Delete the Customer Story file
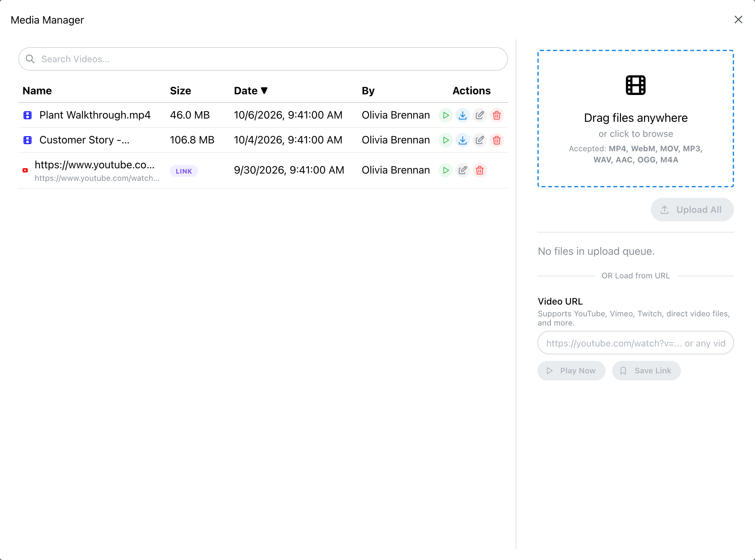 (496, 140)
